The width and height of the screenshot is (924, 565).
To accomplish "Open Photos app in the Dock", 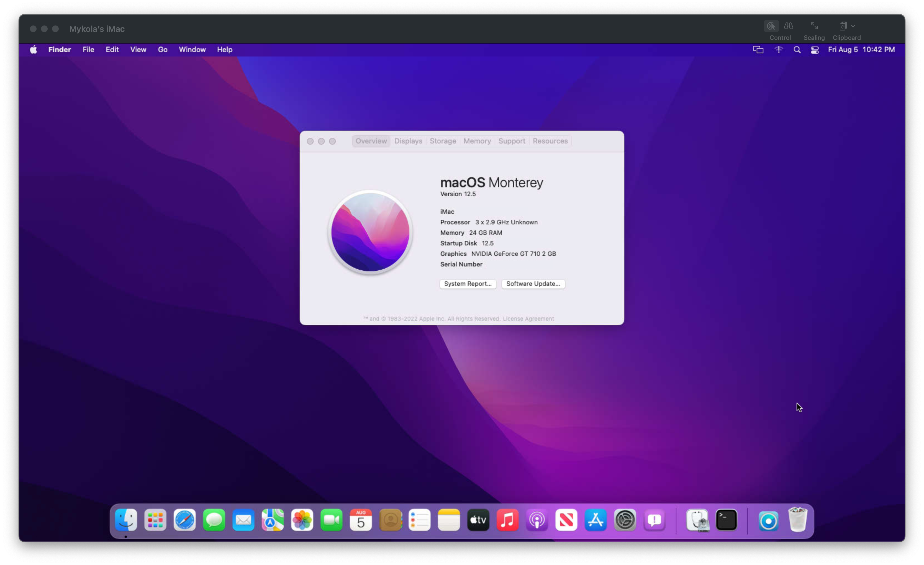I will tap(302, 520).
